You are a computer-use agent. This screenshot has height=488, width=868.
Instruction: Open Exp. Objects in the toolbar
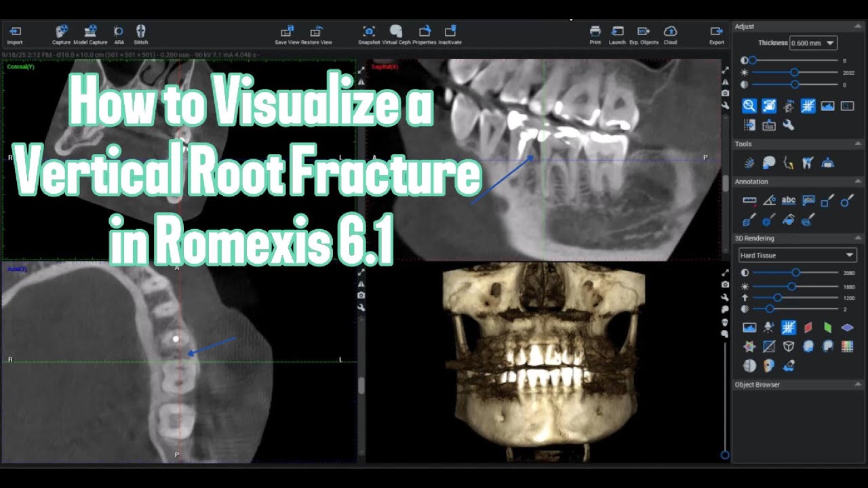pyautogui.click(x=644, y=35)
